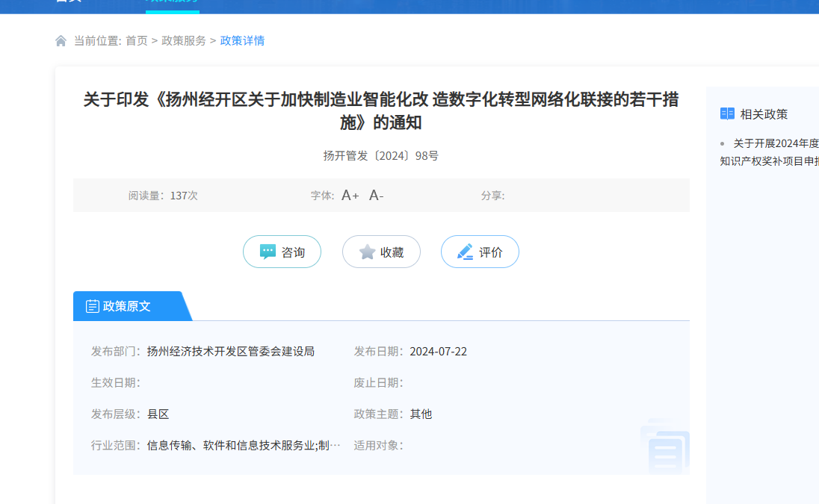Expand the 相关政策 related policies list
819x504 pixels.
click(x=763, y=113)
